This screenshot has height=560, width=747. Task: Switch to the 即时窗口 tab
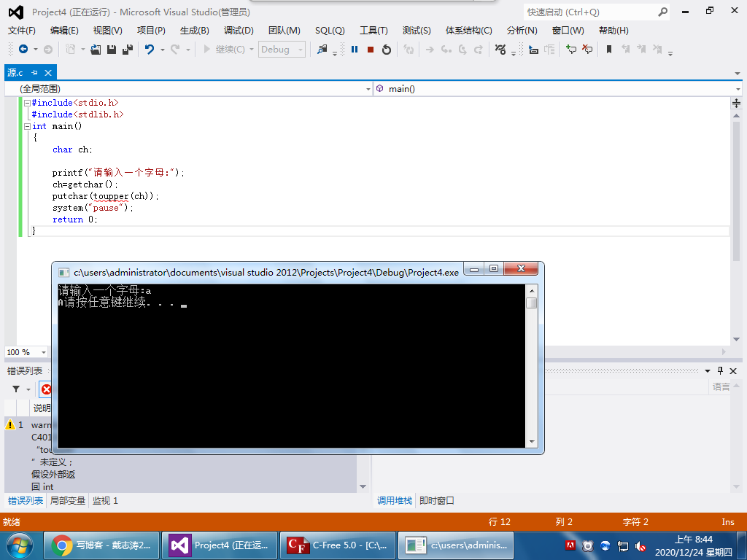[436, 500]
